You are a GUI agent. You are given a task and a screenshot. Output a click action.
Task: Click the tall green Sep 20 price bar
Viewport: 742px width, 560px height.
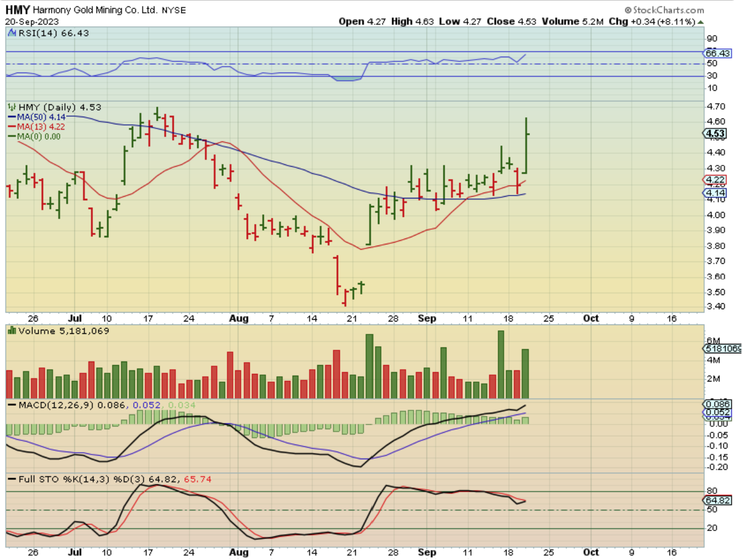point(526,145)
